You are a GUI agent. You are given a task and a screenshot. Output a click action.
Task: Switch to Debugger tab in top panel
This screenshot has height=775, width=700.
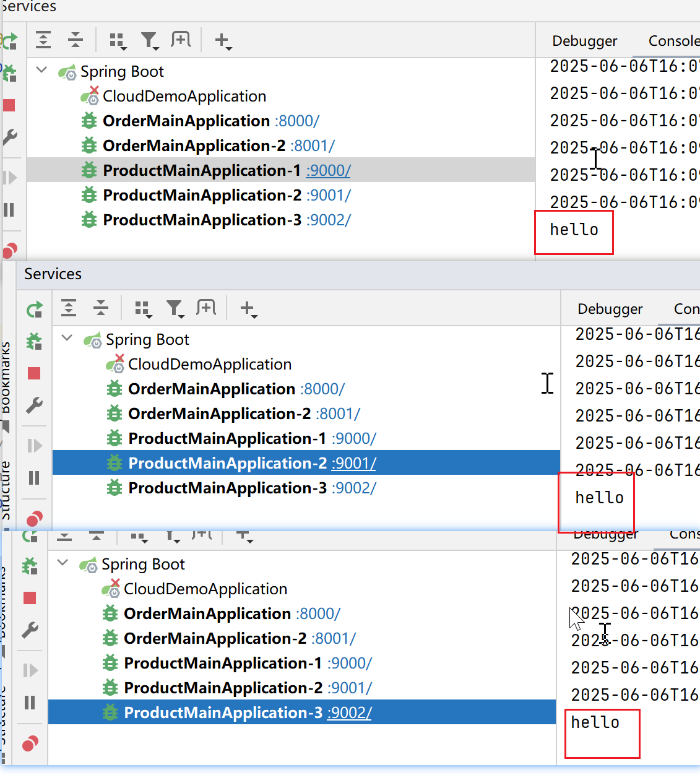[585, 41]
